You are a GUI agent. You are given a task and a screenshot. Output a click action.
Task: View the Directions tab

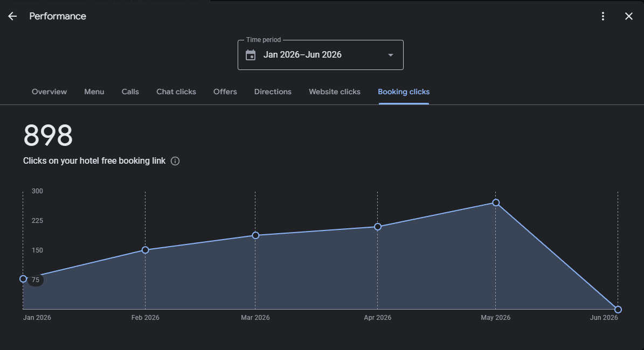coord(273,92)
